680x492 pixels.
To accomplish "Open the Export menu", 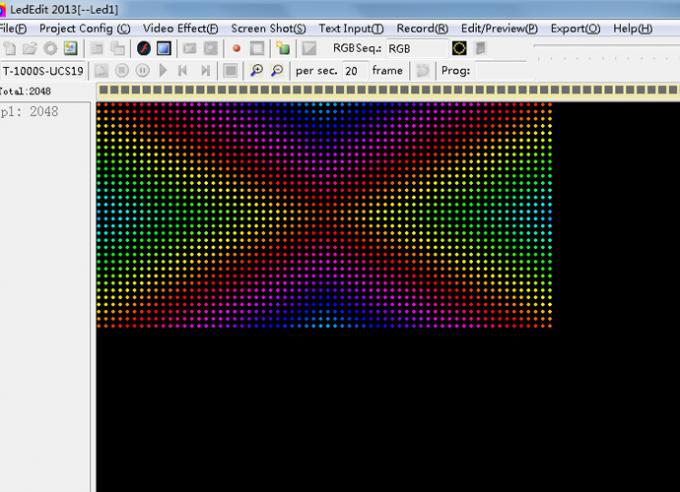I will [575, 28].
